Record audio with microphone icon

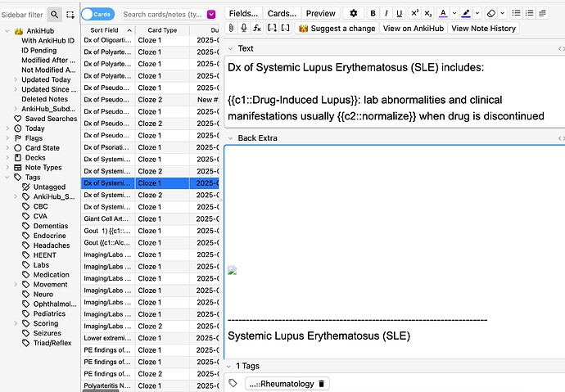click(x=244, y=28)
